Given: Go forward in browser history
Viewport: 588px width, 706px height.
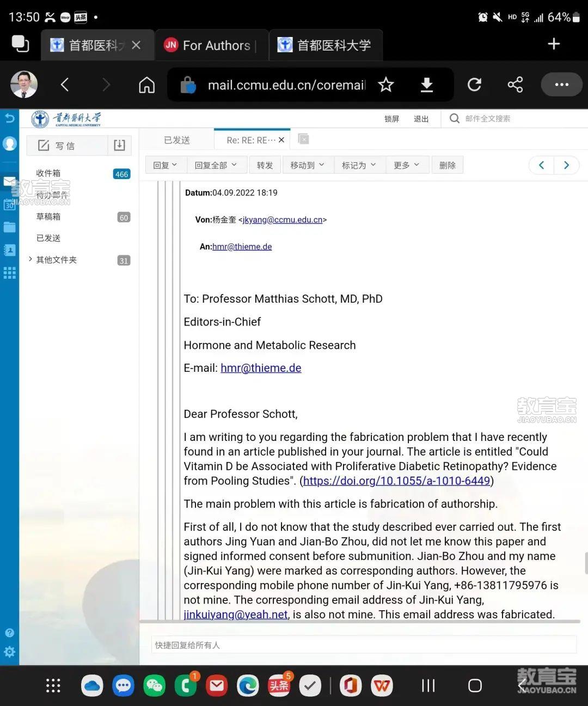Looking at the screenshot, I should (x=106, y=84).
